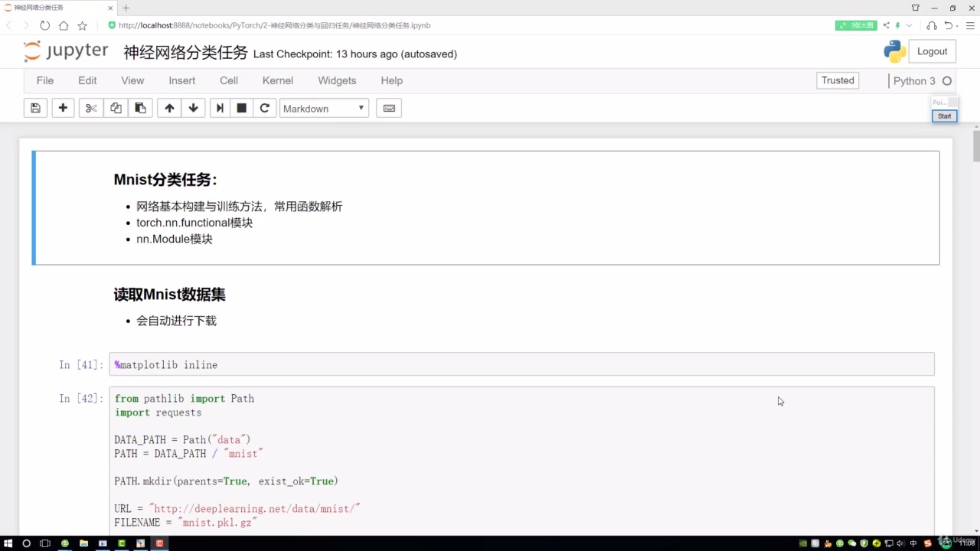Run the current cell
The image size is (980, 551).
(x=220, y=108)
